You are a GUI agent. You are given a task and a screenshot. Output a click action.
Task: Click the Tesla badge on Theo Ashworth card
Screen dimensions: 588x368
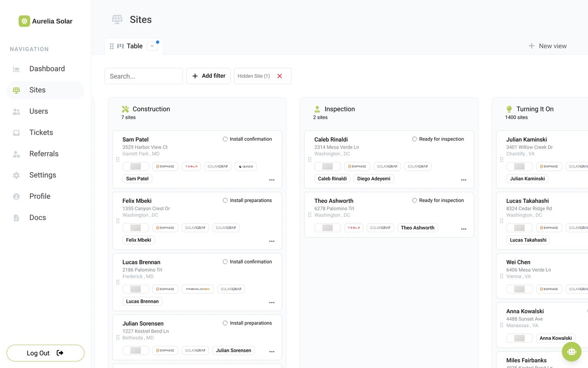pyautogui.click(x=354, y=228)
